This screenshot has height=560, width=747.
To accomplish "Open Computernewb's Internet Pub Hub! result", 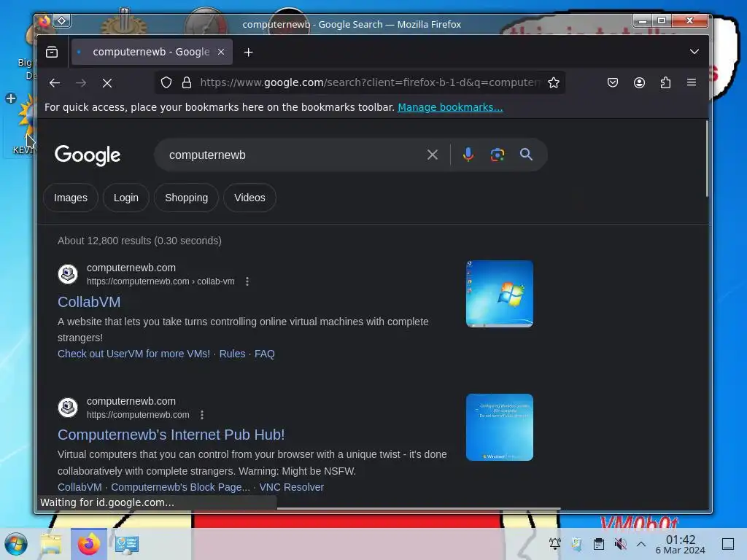I will click(171, 435).
